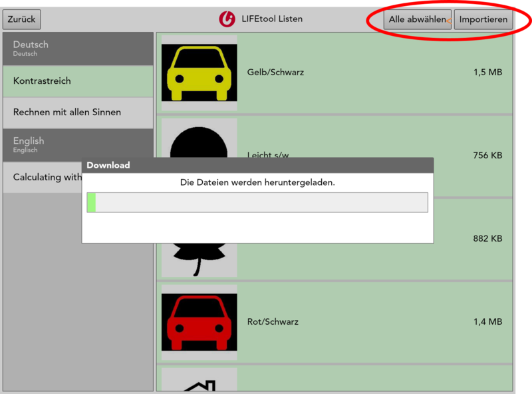Select the Gelb/Schwarz list label
The height and width of the screenshot is (394, 532).
(x=275, y=72)
